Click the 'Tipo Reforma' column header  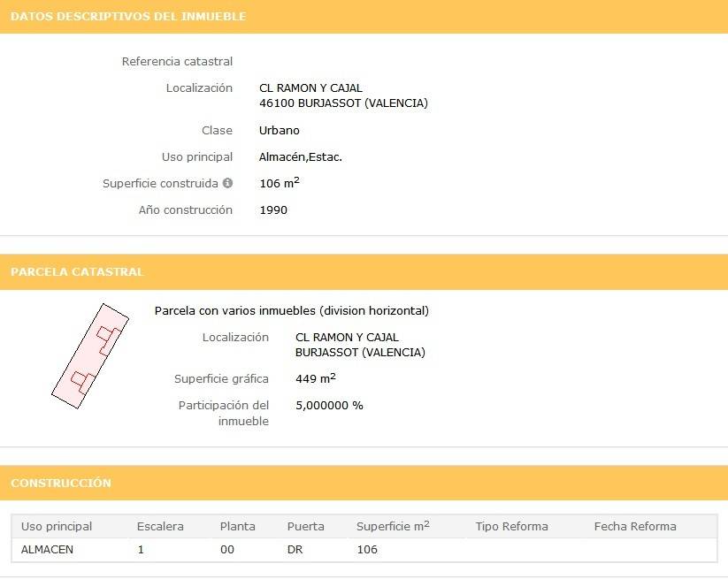coord(511,527)
